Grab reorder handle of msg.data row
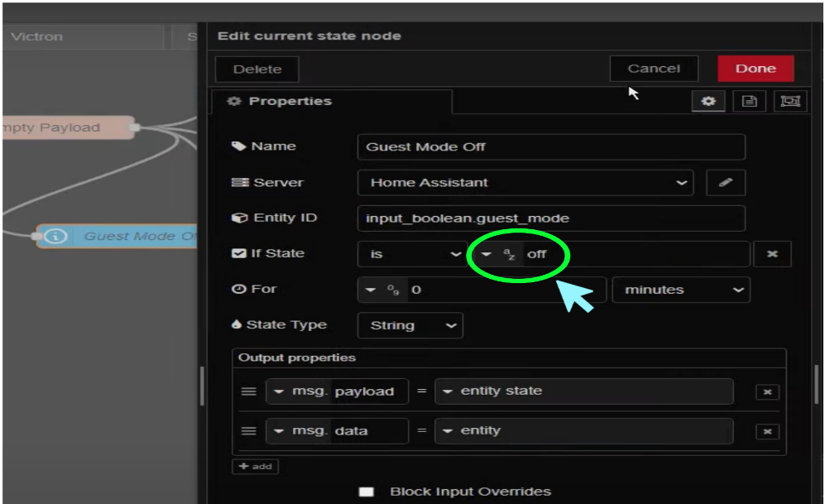Image resolution: width=825 pixels, height=504 pixels. coord(248,431)
